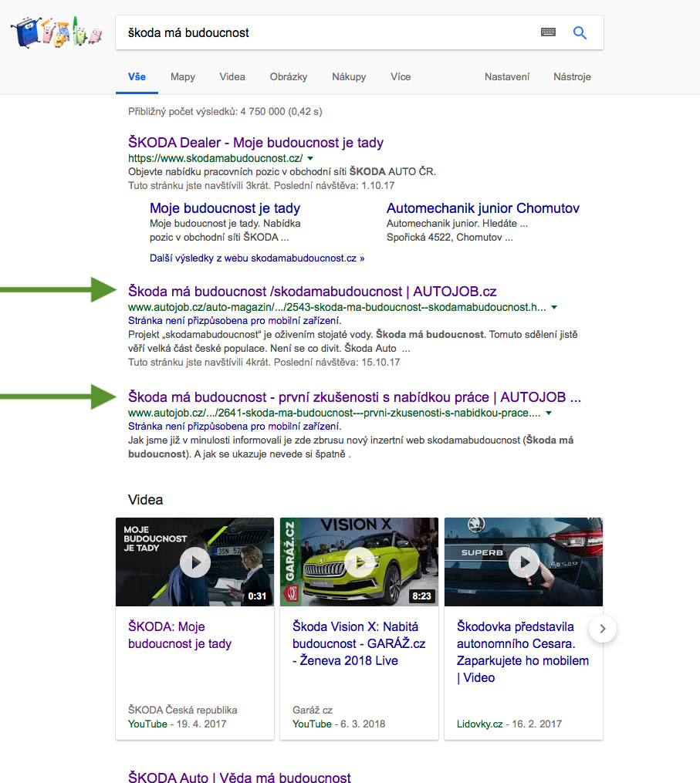Switch to the Videa tab

[x=232, y=77]
